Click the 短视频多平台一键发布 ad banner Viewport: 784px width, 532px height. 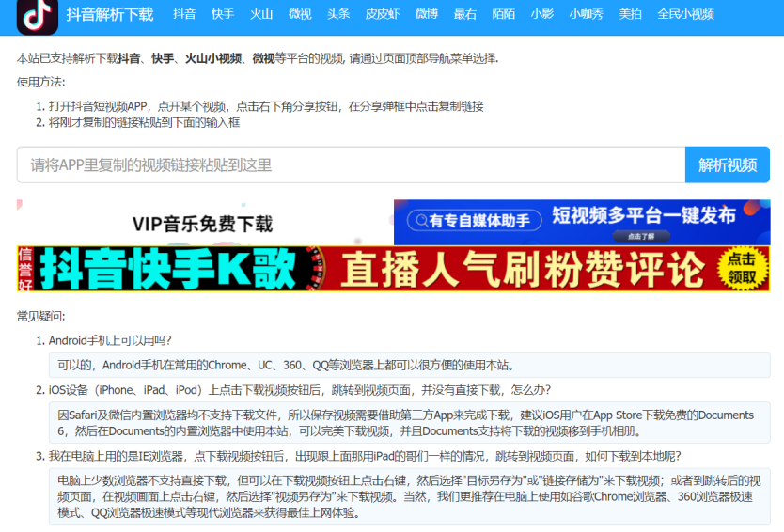[x=581, y=222]
